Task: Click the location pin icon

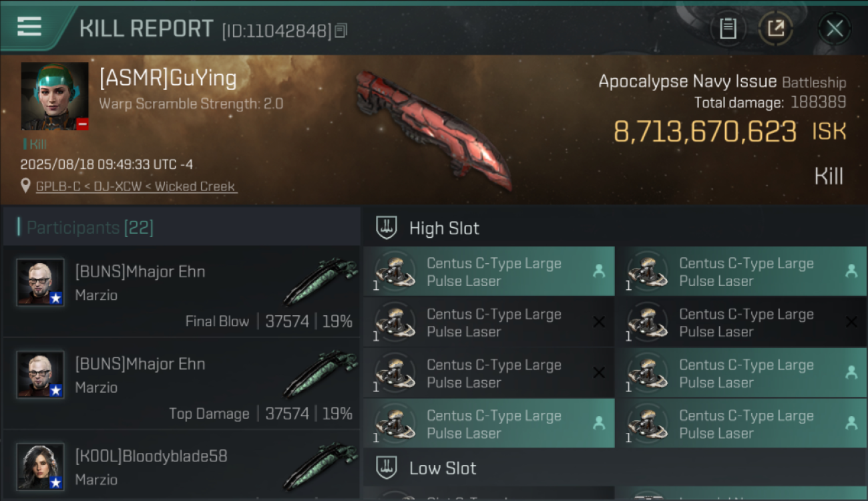Action: pyautogui.click(x=26, y=186)
